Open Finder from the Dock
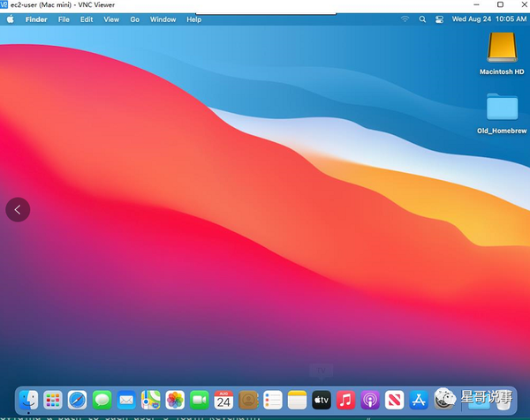Viewport: 530px width, 420px height. tap(29, 400)
